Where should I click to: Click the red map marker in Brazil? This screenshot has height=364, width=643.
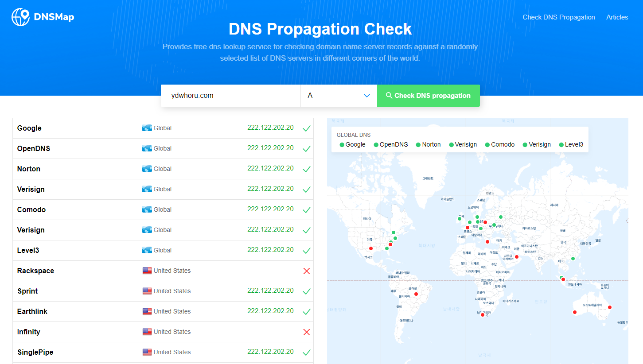[x=416, y=294]
